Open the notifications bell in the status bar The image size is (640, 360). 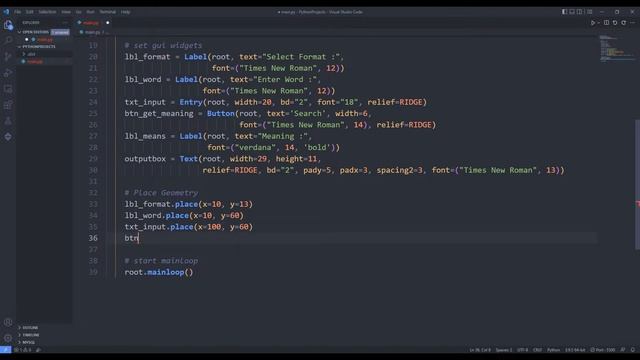pyautogui.click(x=633, y=350)
